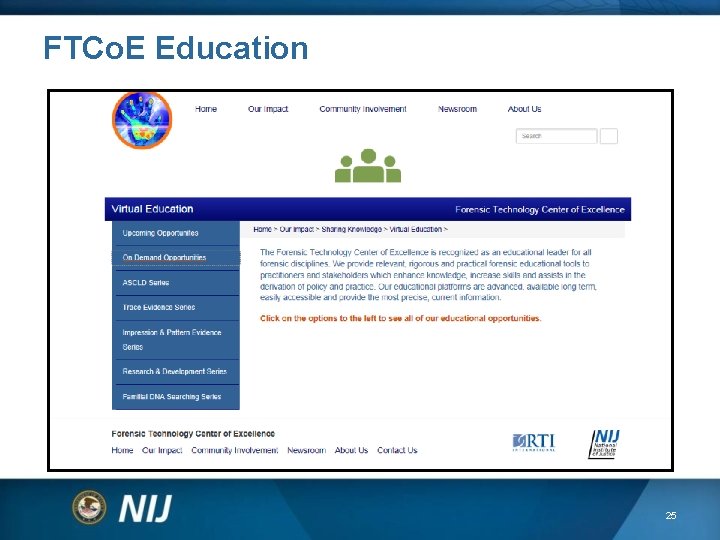Click Virtual Education breadcrumb link
This screenshot has height=540, width=720.
click(416, 229)
